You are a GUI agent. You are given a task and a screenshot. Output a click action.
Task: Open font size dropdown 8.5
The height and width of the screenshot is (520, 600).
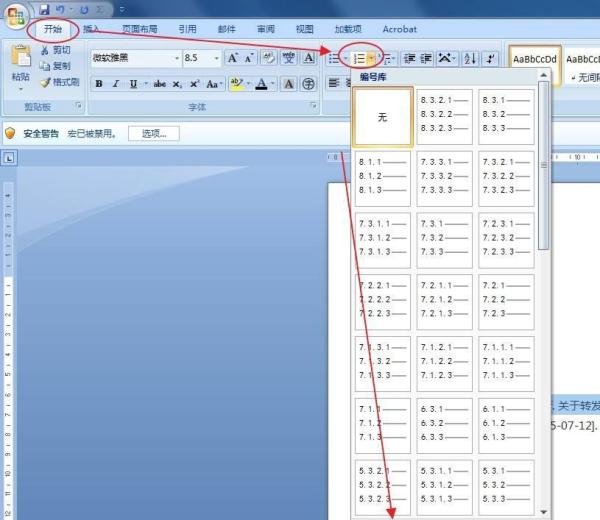[x=217, y=58]
